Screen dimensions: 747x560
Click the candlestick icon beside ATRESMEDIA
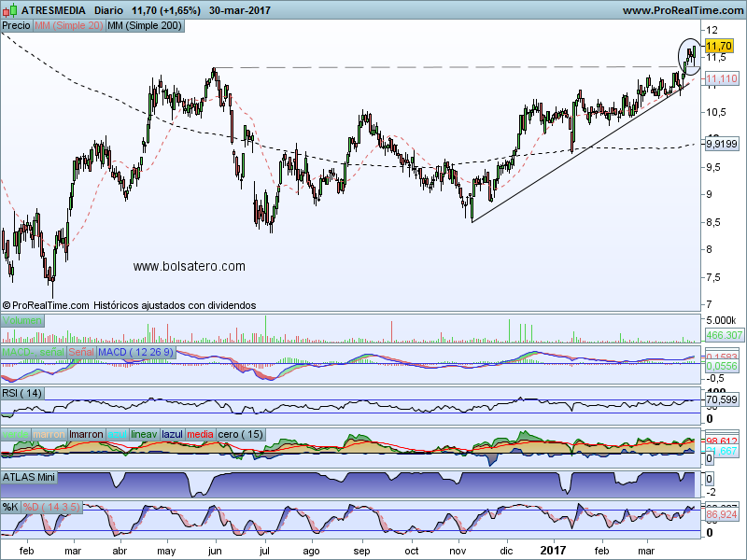pyautogui.click(x=10, y=10)
